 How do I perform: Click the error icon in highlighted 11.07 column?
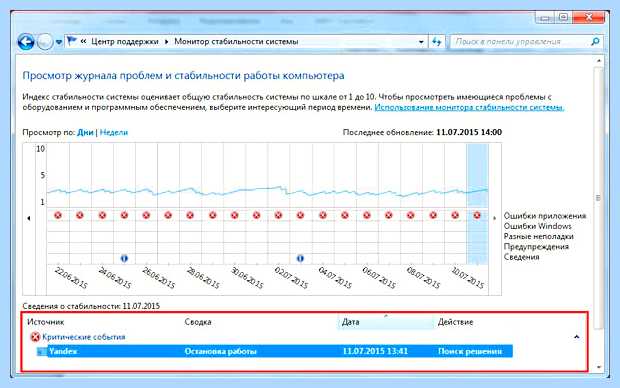pyautogui.click(x=477, y=215)
